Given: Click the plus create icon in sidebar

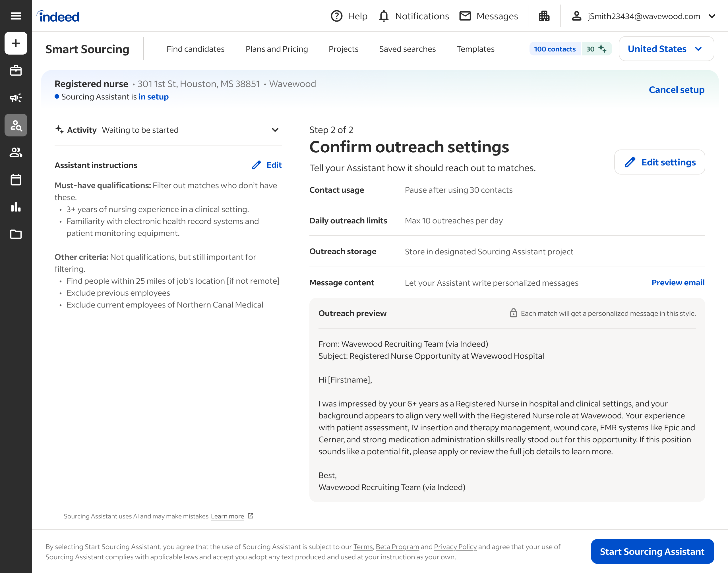Looking at the screenshot, I should pyautogui.click(x=16, y=43).
